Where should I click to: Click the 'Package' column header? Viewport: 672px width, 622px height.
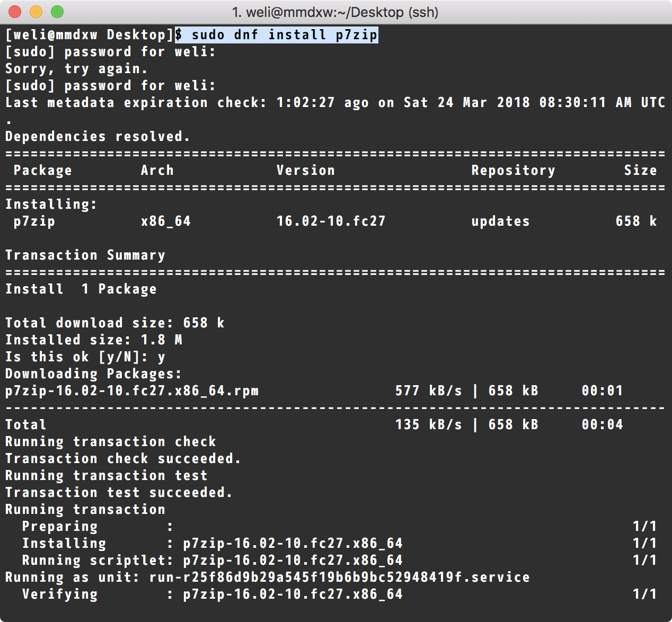click(43, 171)
